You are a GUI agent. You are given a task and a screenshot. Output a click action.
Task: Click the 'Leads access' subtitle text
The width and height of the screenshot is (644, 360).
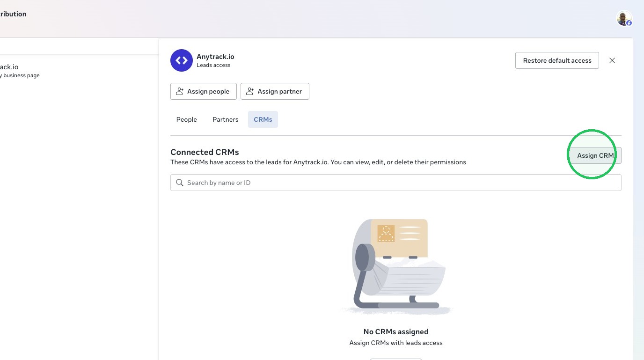tap(213, 65)
